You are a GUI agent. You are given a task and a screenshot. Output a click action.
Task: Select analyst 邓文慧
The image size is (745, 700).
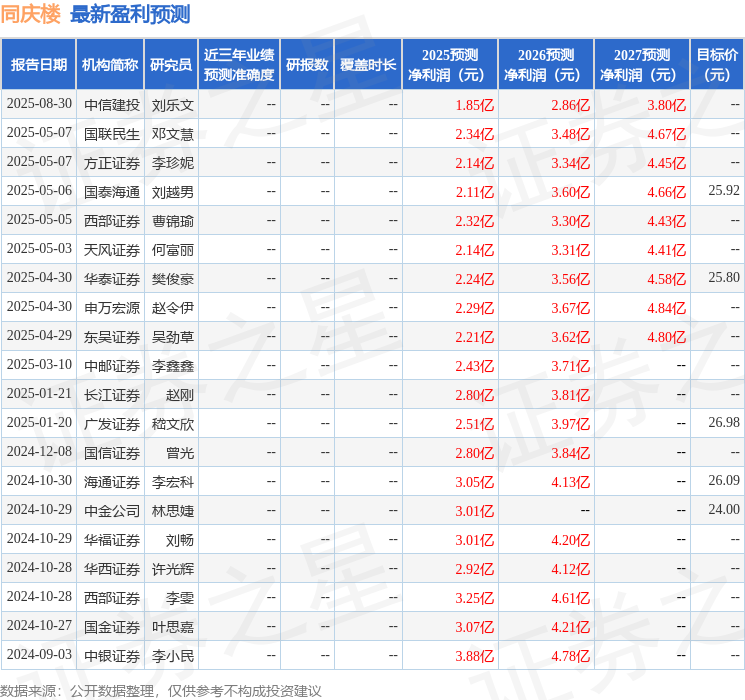(173, 134)
